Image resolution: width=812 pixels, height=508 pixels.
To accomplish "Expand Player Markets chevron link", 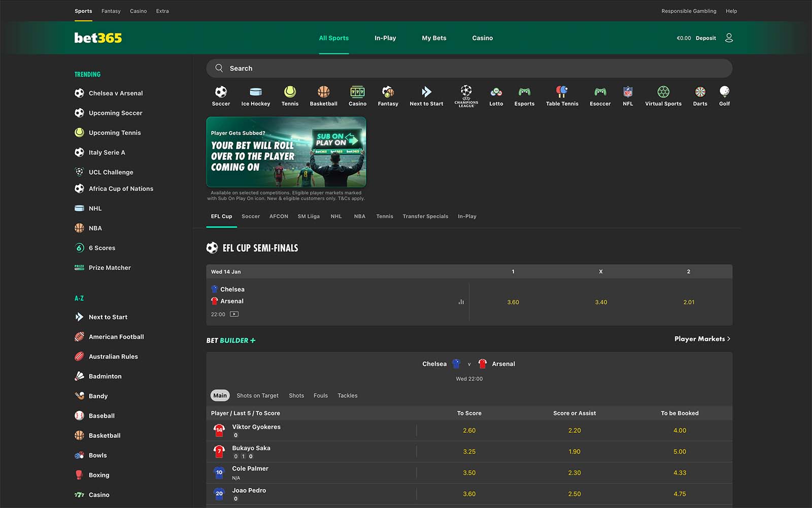I will point(702,339).
